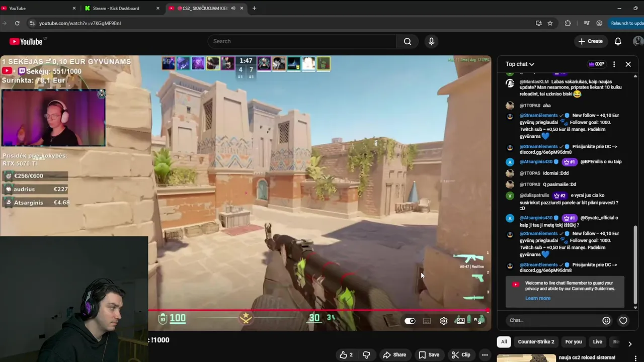This screenshot has width=644, height=362.
Task: Open the account avatar menu
Action: [639, 41]
